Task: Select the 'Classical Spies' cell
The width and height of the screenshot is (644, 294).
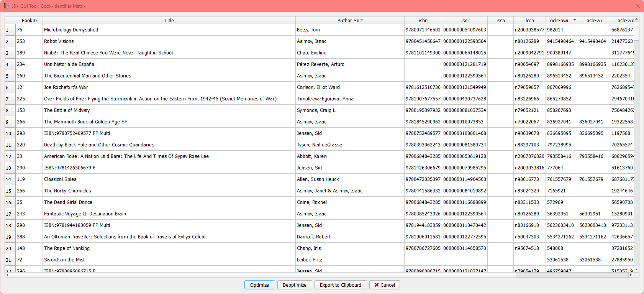Action: tap(169, 179)
